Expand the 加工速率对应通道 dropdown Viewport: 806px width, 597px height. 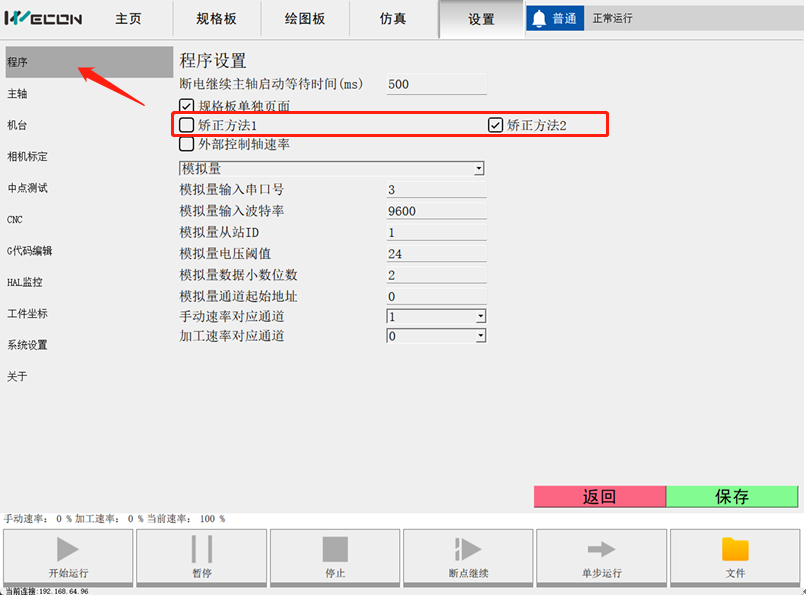pyautogui.click(x=436, y=336)
